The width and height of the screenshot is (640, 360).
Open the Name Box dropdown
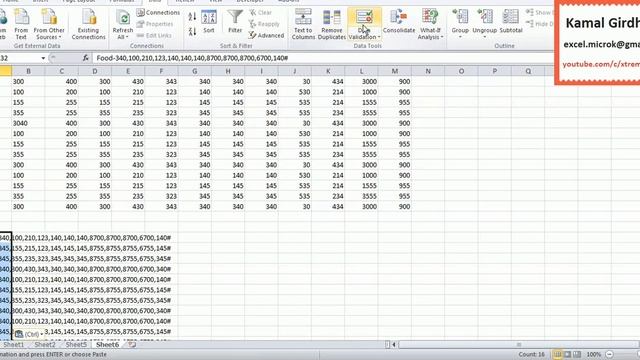tap(43, 58)
